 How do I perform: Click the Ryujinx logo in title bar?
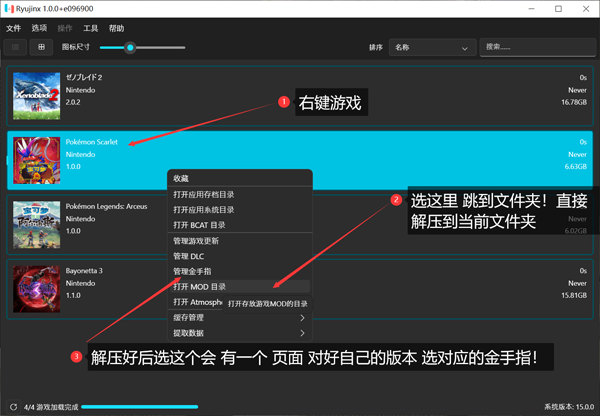[9, 8]
